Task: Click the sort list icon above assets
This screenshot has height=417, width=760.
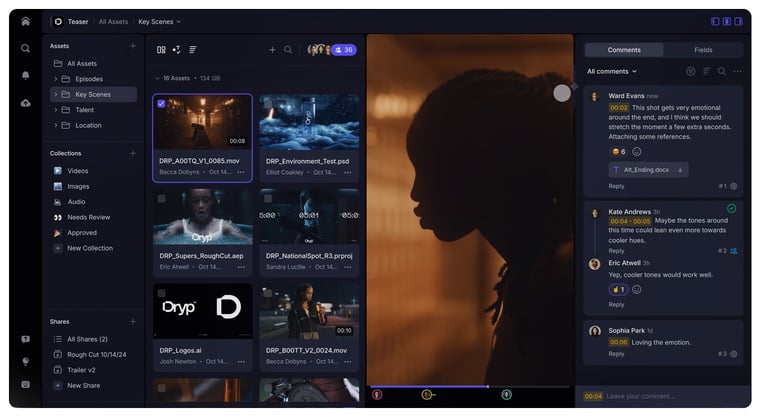Action: pos(193,49)
